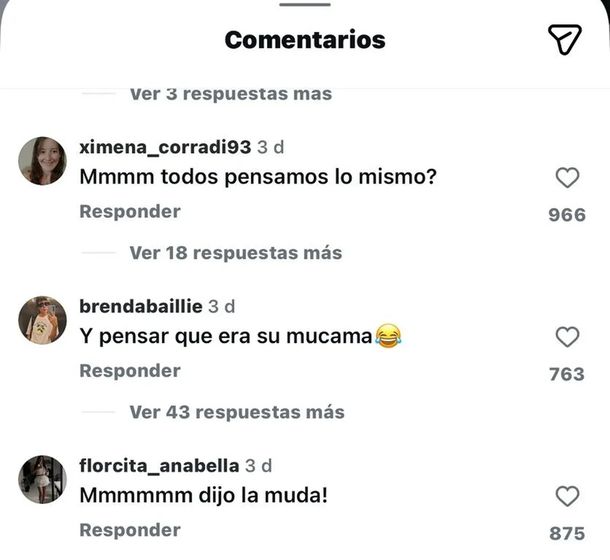Viewport: 610px width, 560px height.
Task: Tap the drag handle atop the comments sheet
Action: 304,4
